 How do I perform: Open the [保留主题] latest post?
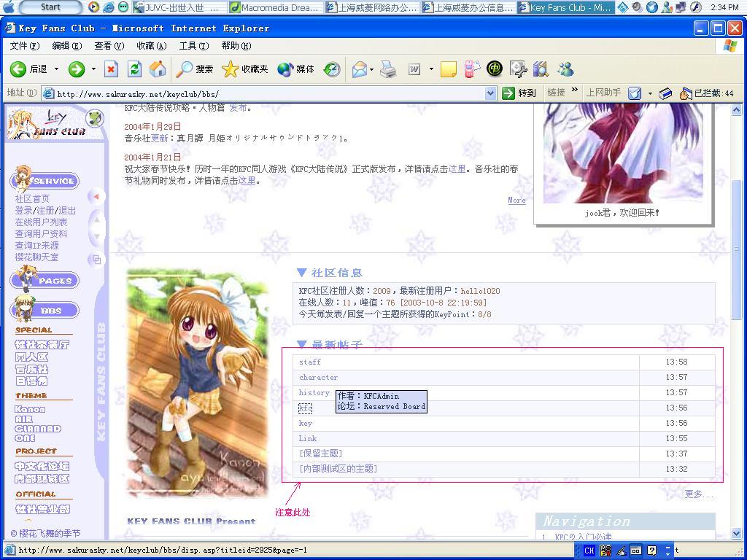pyautogui.click(x=321, y=454)
